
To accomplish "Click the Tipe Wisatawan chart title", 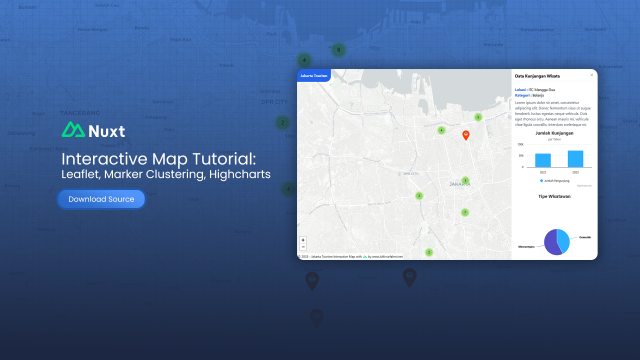I will (x=554, y=196).
